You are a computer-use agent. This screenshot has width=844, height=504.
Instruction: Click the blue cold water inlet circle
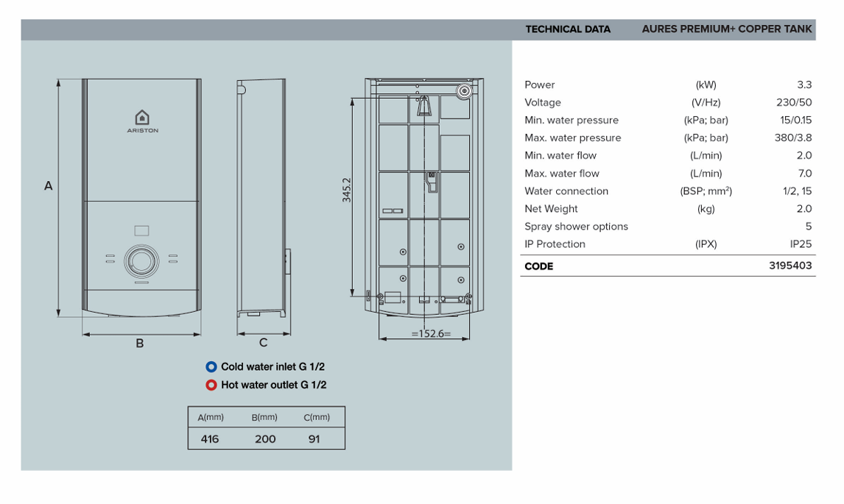click(x=211, y=367)
